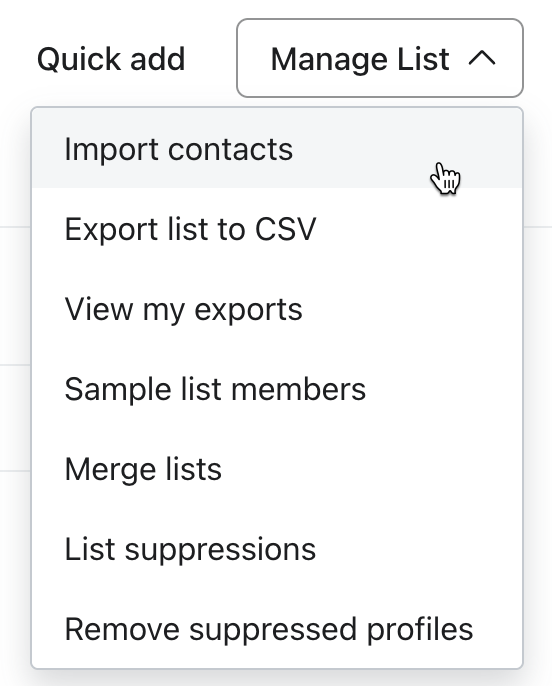Quickly add a profile via Quick add
This screenshot has width=552, height=686.
111,59
